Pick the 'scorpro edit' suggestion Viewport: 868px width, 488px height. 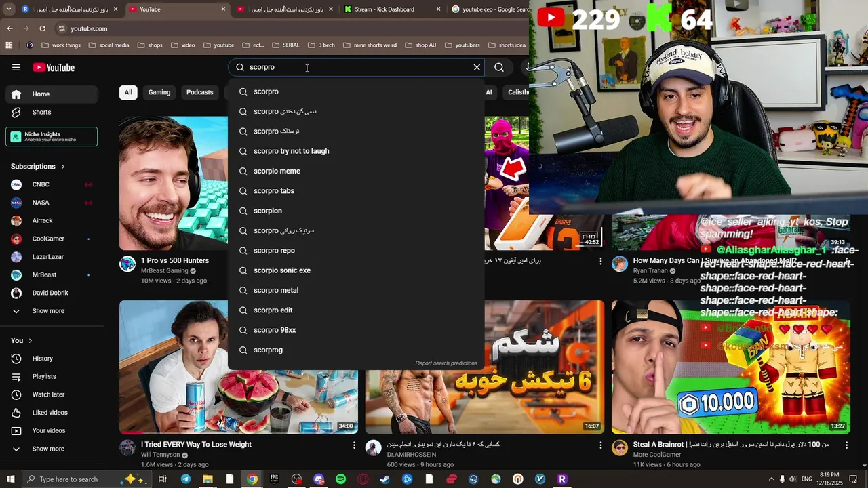356,310
